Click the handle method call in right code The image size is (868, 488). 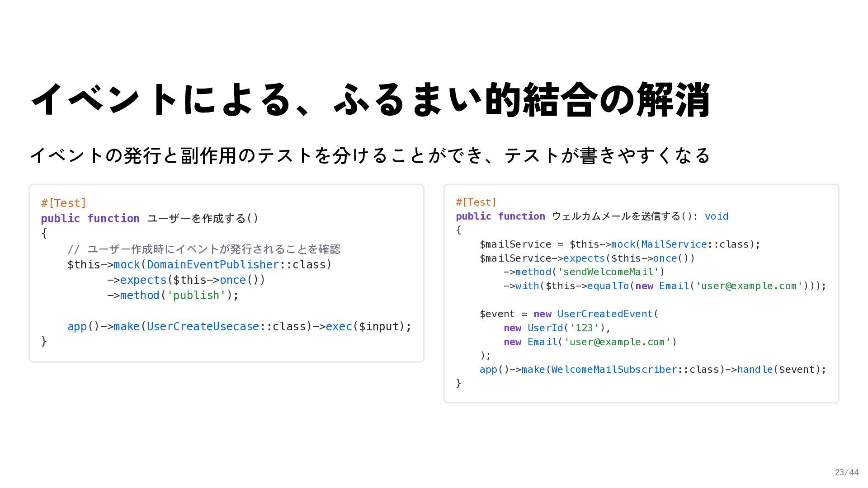[755, 369]
